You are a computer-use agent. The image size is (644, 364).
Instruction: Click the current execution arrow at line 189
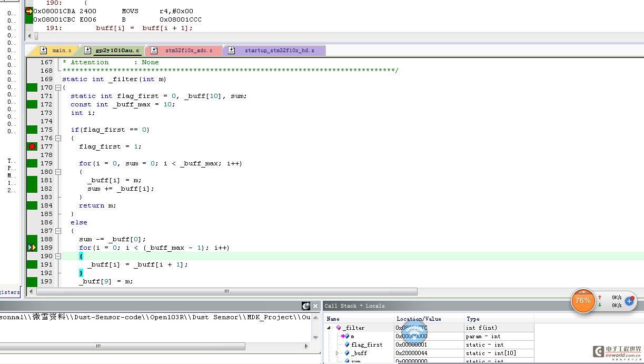32,248
